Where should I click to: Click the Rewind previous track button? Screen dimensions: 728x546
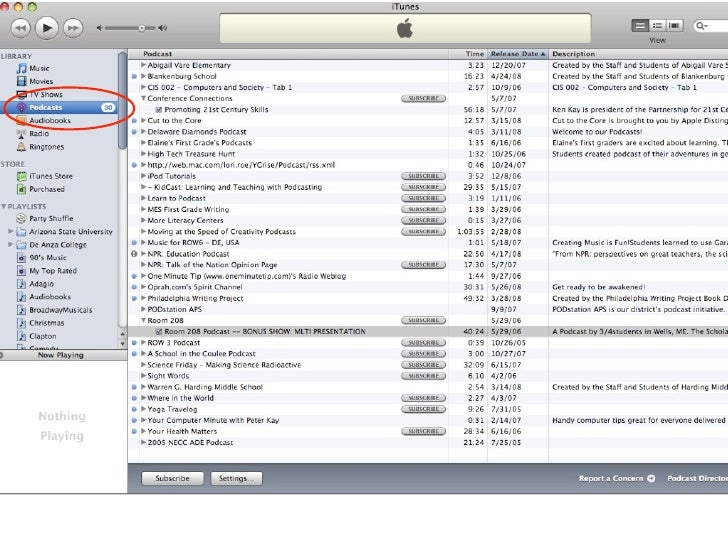click(20, 28)
